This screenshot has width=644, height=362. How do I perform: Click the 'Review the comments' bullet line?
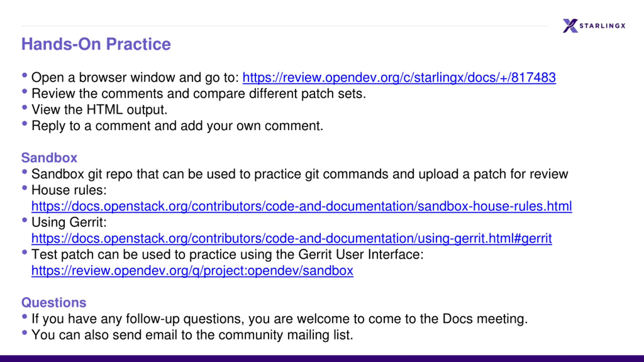(199, 94)
